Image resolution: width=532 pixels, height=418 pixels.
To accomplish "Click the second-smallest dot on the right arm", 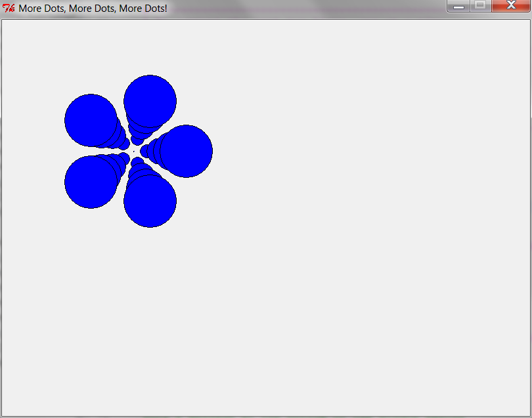I will [x=150, y=151].
